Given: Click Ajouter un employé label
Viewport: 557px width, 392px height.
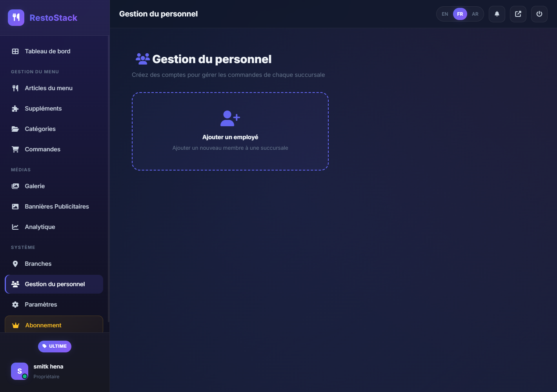Looking at the screenshot, I should click(x=230, y=137).
